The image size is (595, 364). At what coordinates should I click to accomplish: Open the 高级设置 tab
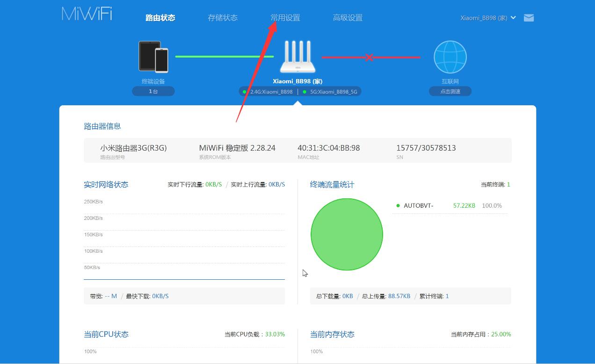click(348, 18)
